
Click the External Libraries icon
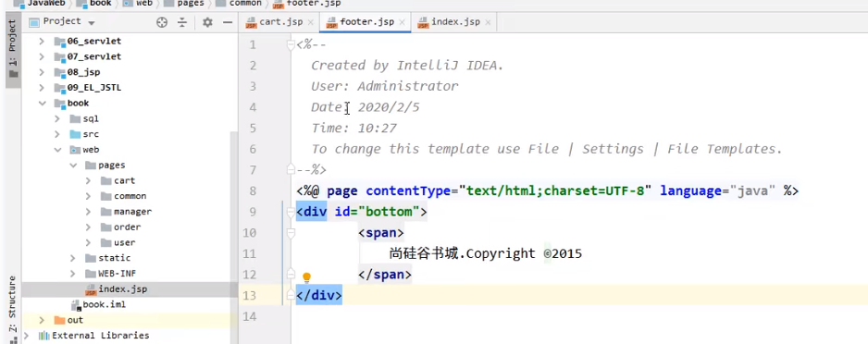pyautogui.click(x=43, y=335)
